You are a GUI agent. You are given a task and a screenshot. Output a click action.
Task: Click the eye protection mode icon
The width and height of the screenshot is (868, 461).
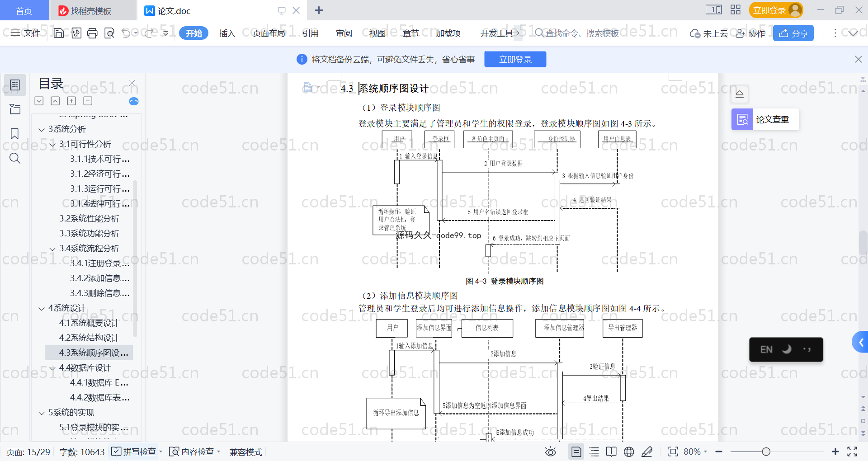click(x=551, y=452)
